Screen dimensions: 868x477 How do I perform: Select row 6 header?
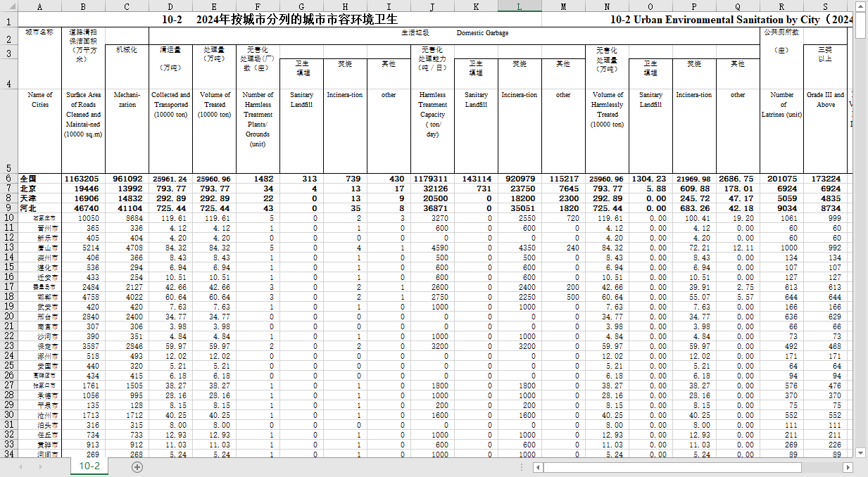(8, 179)
